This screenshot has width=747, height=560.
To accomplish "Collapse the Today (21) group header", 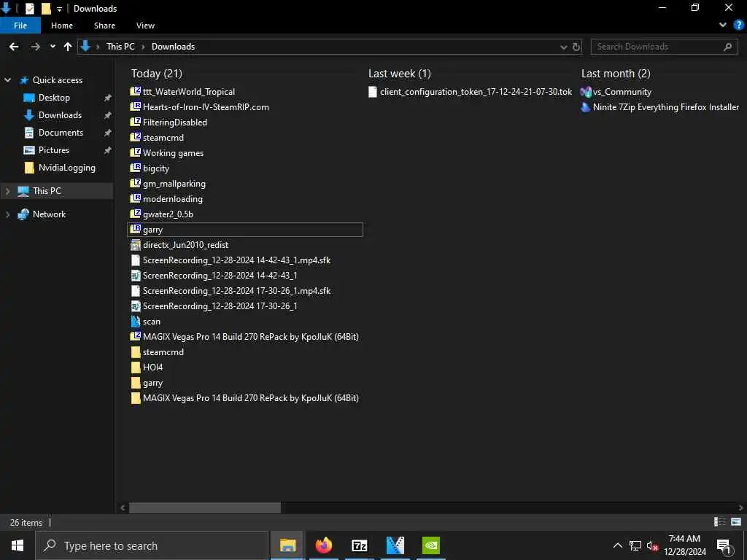I will coord(156,74).
